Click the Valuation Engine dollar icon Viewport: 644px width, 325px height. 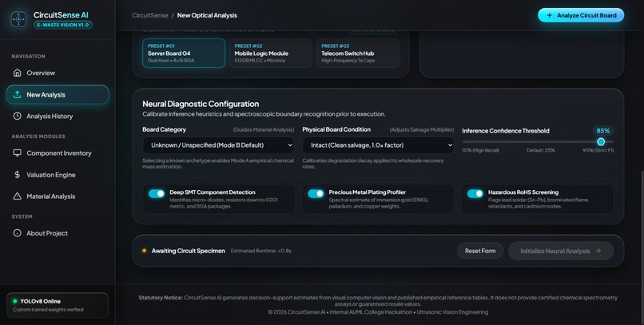(18, 174)
